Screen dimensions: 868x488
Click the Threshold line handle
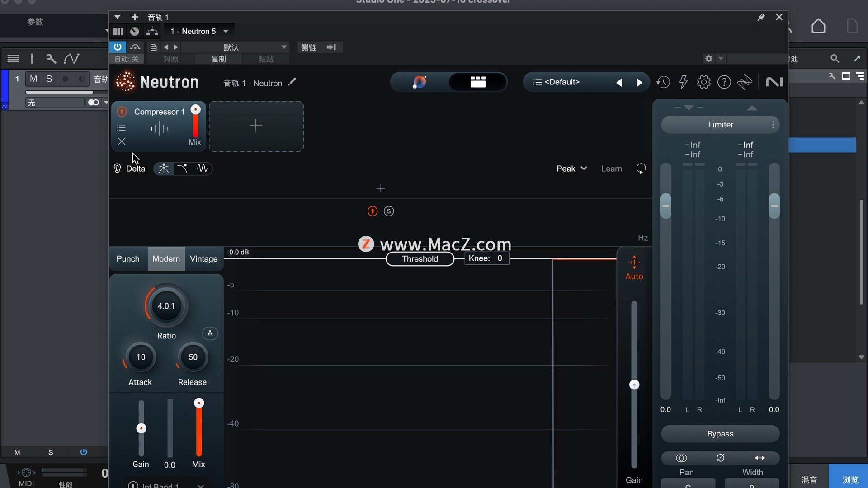(x=420, y=259)
